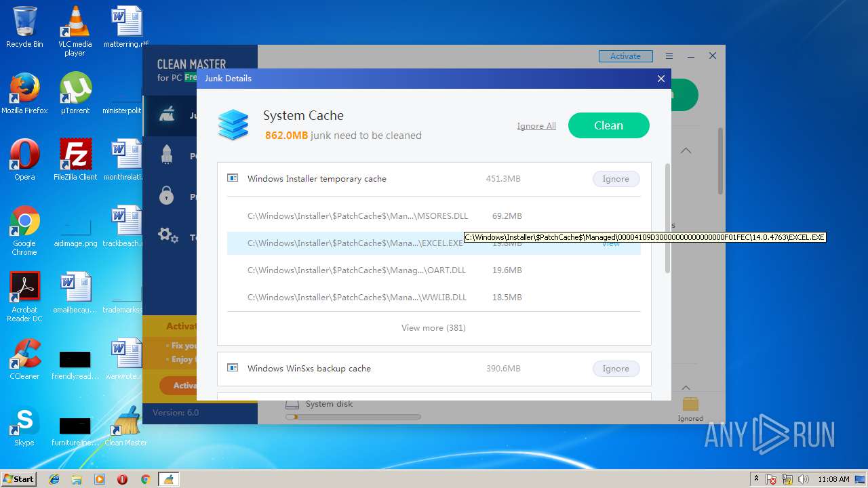Image resolution: width=868 pixels, height=488 pixels.
Task: Open the Windows Start menu
Action: (x=18, y=479)
